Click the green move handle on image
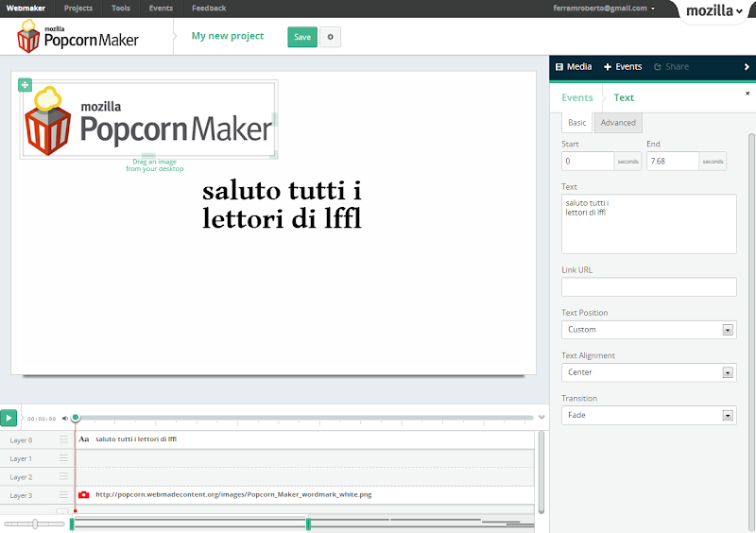Viewport: 756px width, 533px height. click(26, 85)
